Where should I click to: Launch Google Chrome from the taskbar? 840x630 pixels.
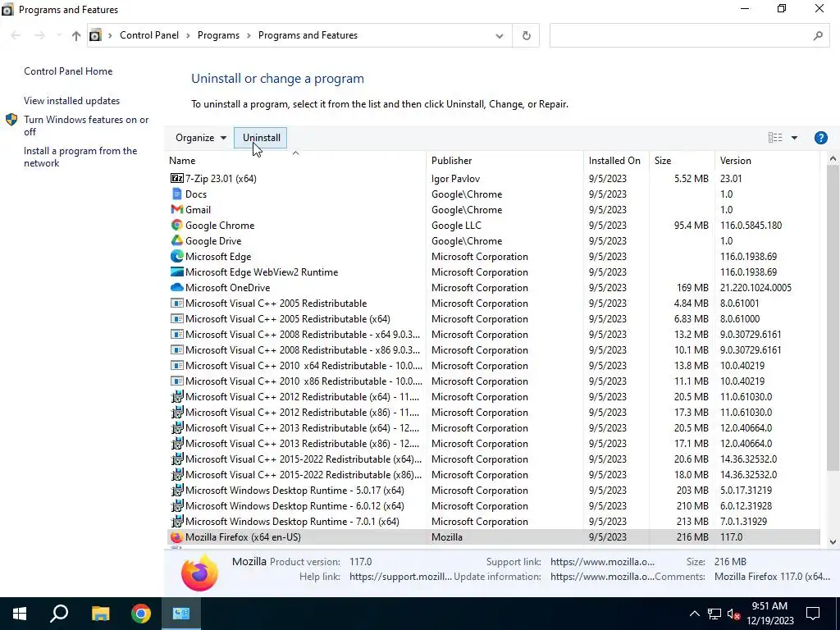pos(140,614)
